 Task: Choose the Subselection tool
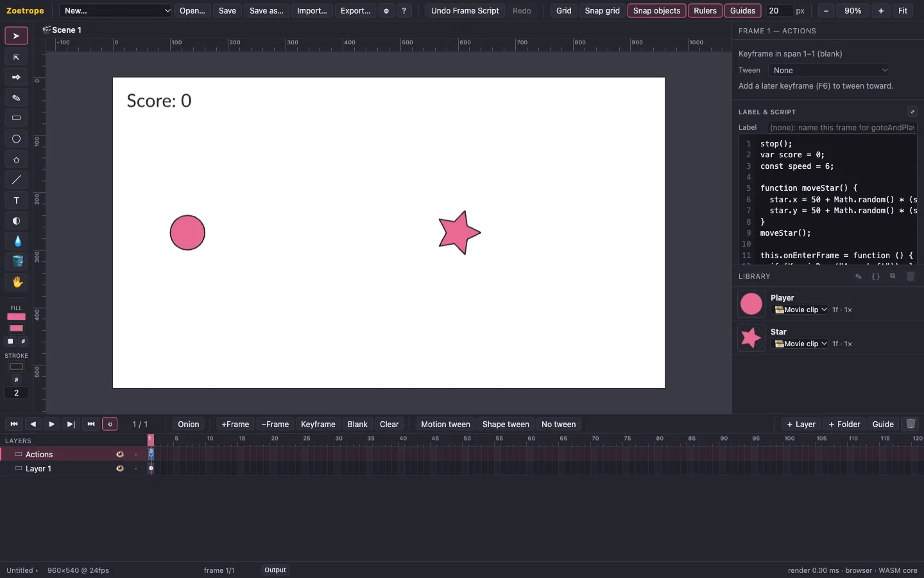click(x=16, y=57)
